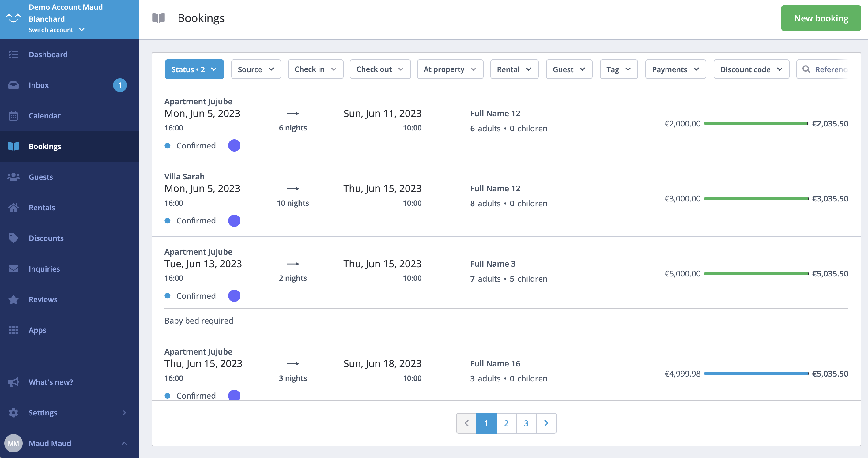Image resolution: width=868 pixels, height=458 pixels.
Task: Open Discounts from the sidebar
Action: click(x=70, y=238)
